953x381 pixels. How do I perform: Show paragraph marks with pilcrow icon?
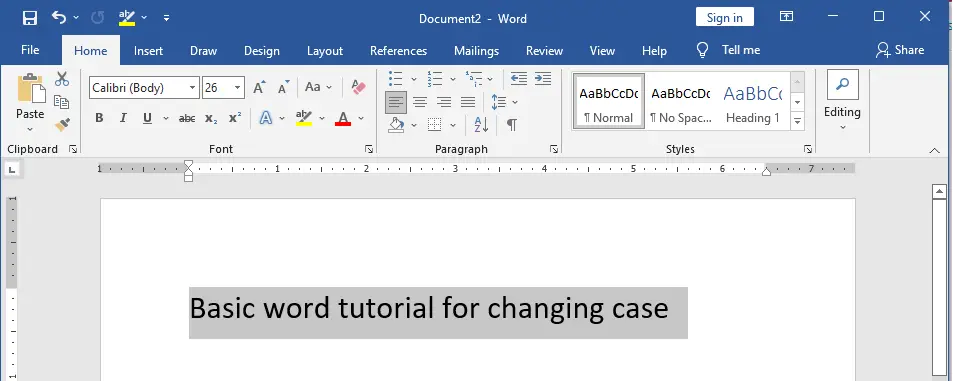[512, 125]
